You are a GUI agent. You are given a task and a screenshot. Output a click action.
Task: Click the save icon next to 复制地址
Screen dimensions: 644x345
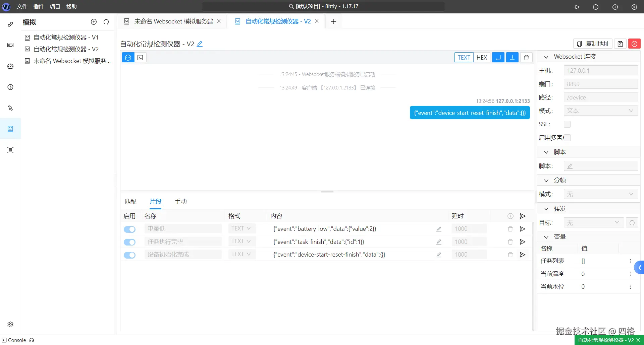pos(620,44)
